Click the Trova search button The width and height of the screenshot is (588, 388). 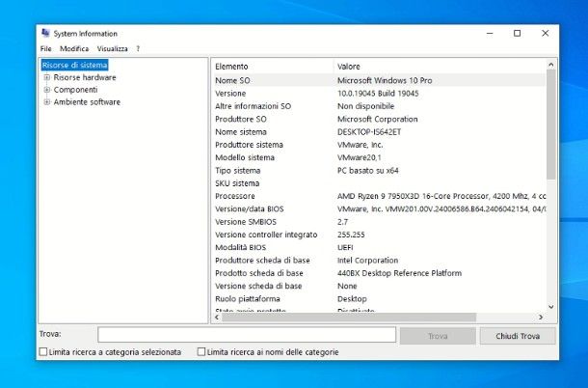pos(438,336)
